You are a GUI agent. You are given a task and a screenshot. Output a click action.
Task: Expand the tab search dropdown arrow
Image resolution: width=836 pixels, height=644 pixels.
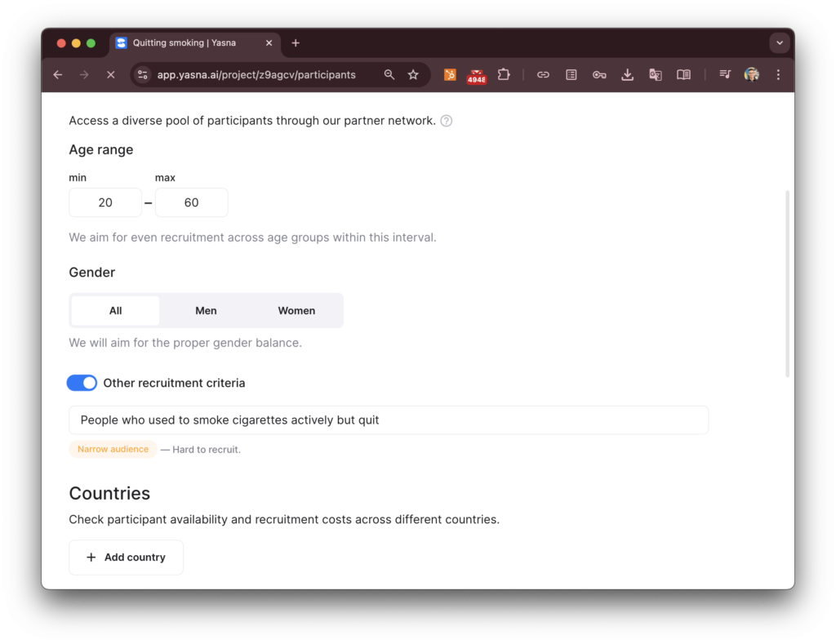tap(780, 43)
